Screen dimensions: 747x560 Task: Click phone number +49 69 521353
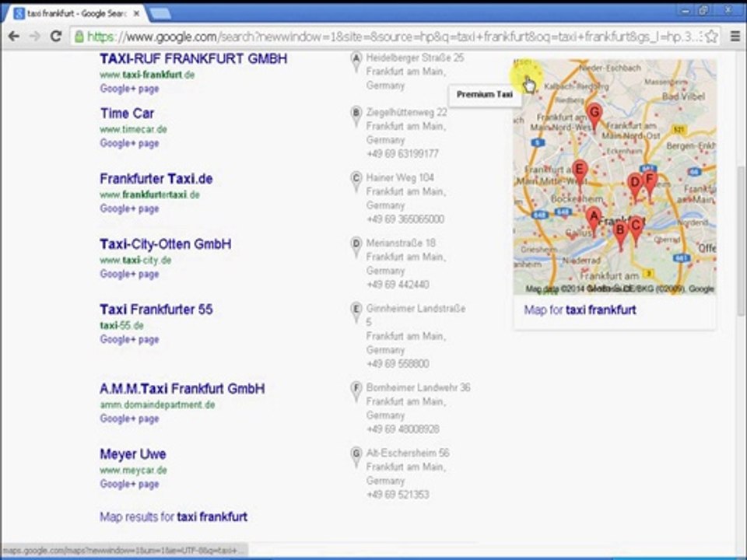click(x=398, y=495)
